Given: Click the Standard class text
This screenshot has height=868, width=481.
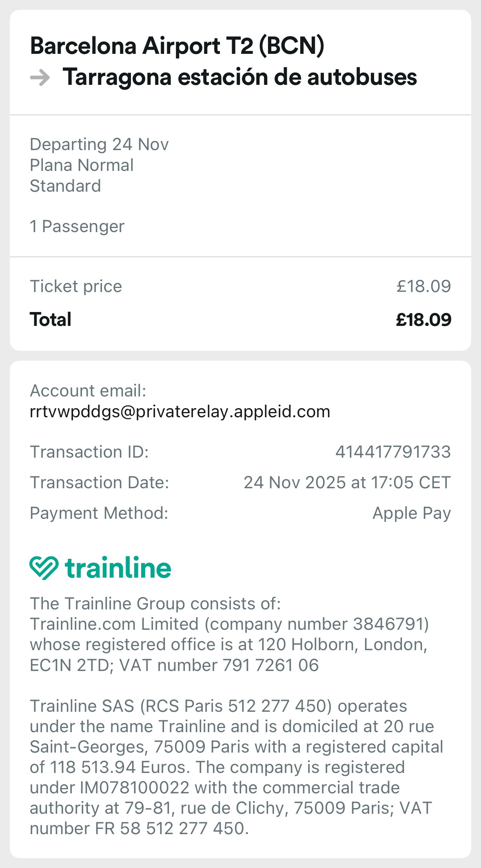Looking at the screenshot, I should (x=65, y=186).
